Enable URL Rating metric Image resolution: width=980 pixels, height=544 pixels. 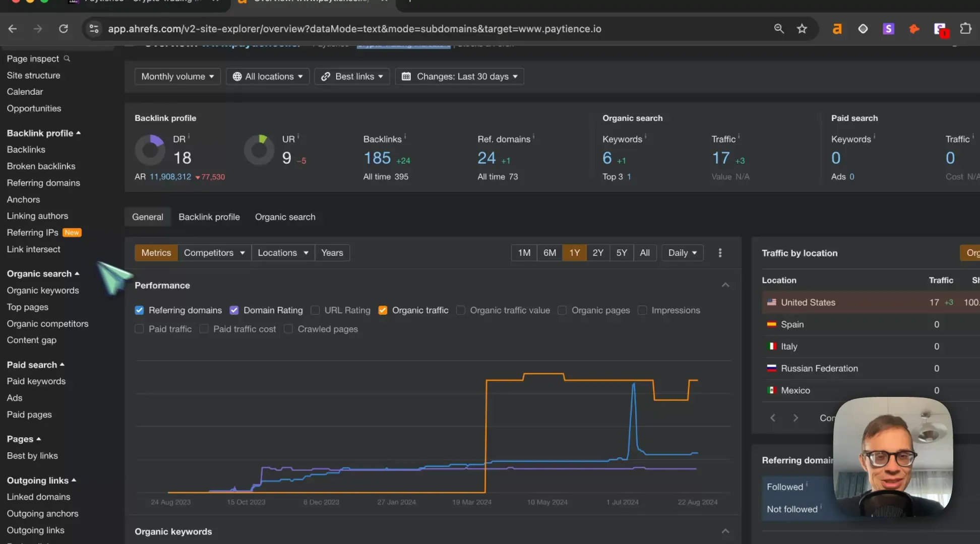click(x=315, y=310)
